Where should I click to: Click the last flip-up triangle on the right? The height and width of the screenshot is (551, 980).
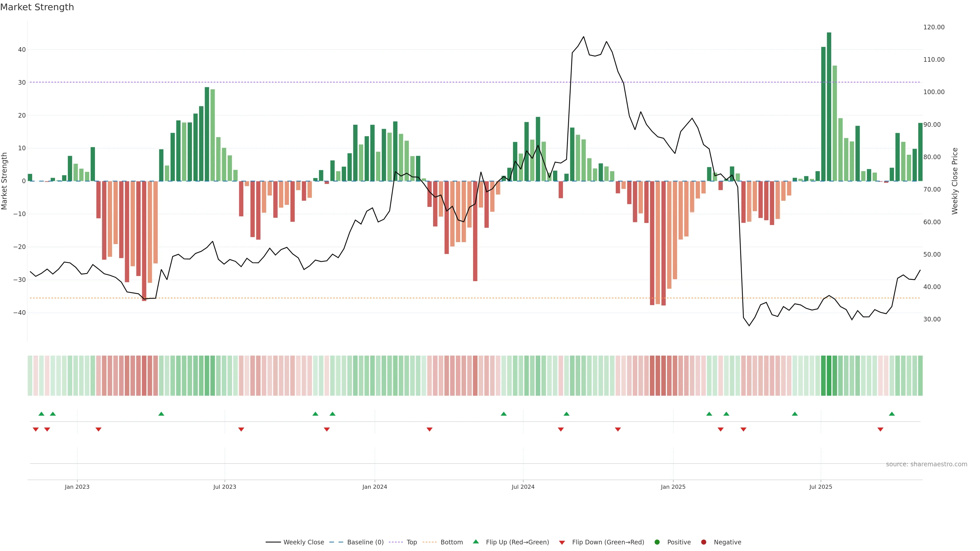tap(892, 414)
